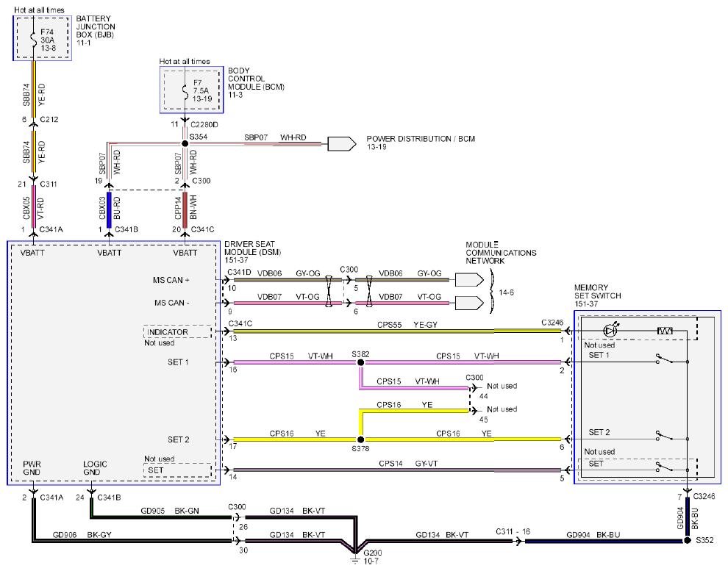
Task: Click the 'INDICATOR' dashed box in DSM
Action: coord(177,331)
